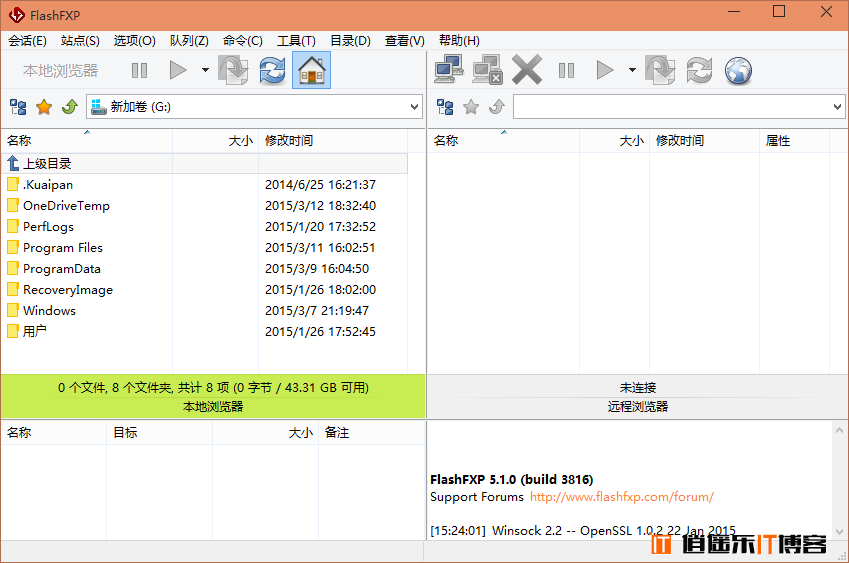
Task: Open the 工具(T) menu
Action: click(296, 41)
